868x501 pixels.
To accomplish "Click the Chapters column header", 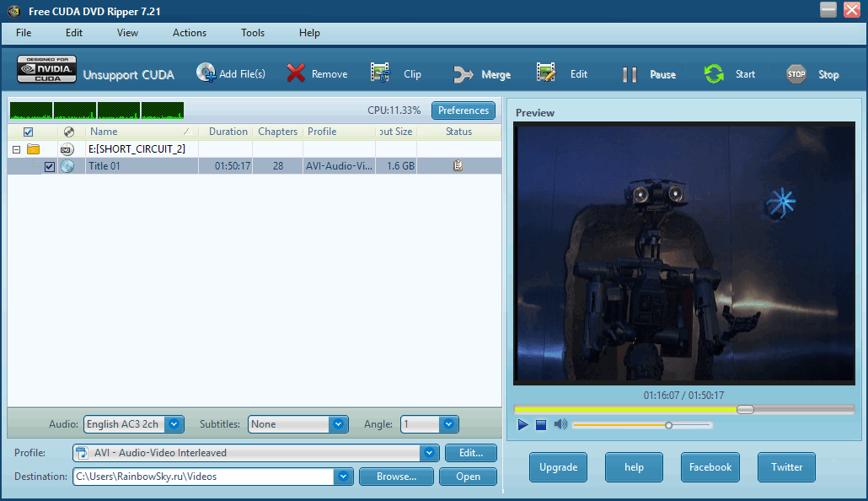I will point(277,132).
